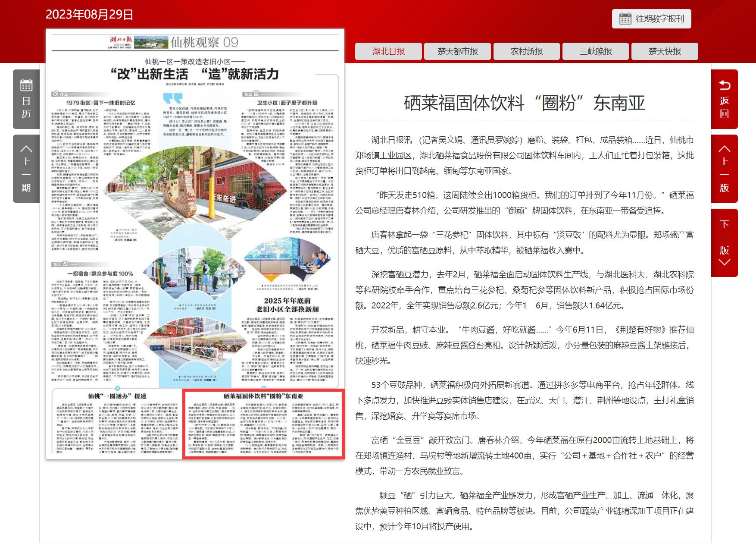The width and height of the screenshot is (756, 553).
Task: Click the article title 硒莱福固体饮料"圈粉"东南亚
Action: coord(524,103)
